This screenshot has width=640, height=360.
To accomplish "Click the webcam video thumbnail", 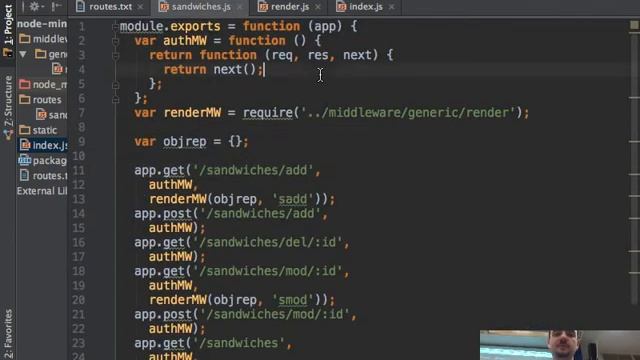I will coord(560,345).
